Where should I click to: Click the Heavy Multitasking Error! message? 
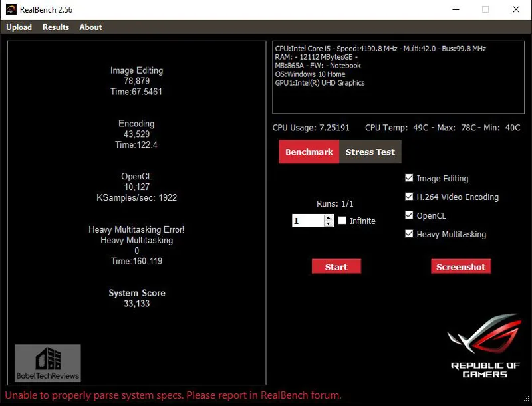click(136, 229)
